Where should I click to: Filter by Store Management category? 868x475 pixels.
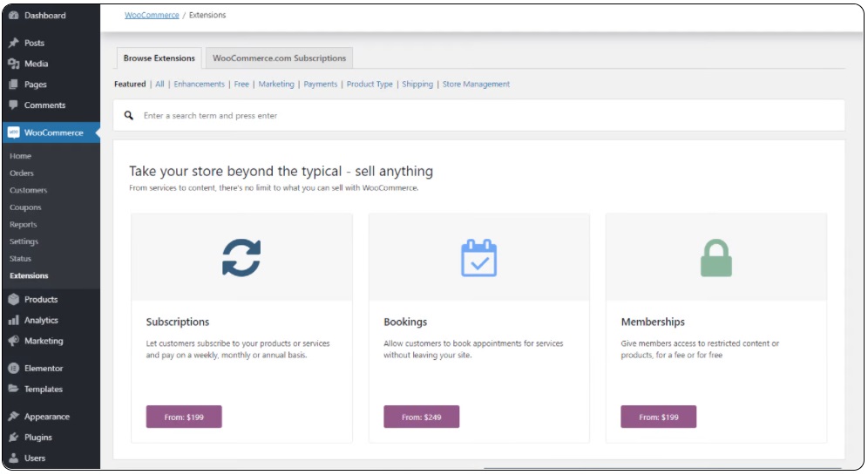coord(476,85)
